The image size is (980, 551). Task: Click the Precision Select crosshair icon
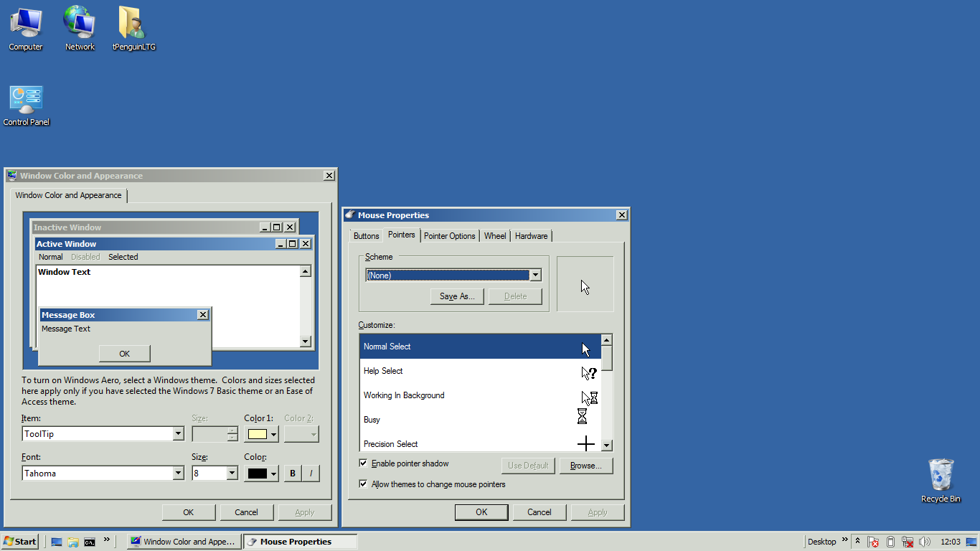[586, 444]
